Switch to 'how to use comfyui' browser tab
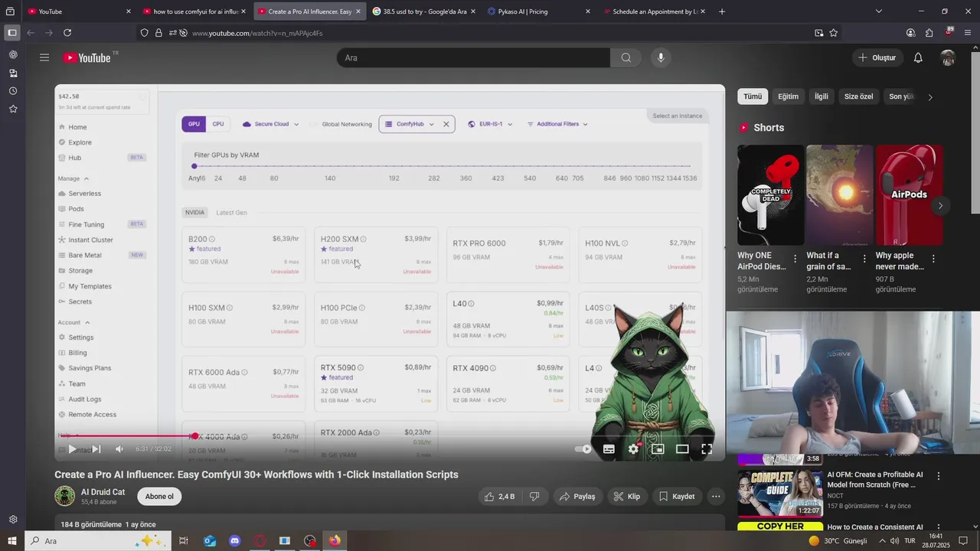980x551 pixels. pyautogui.click(x=195, y=11)
